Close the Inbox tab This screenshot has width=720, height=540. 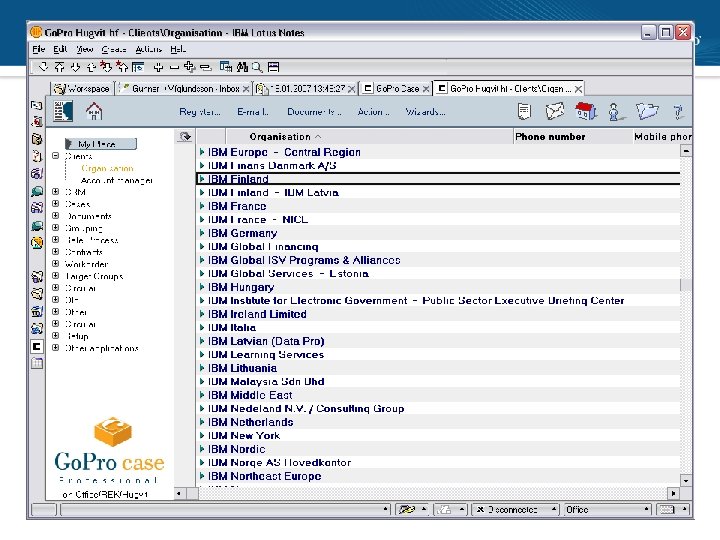(246, 89)
